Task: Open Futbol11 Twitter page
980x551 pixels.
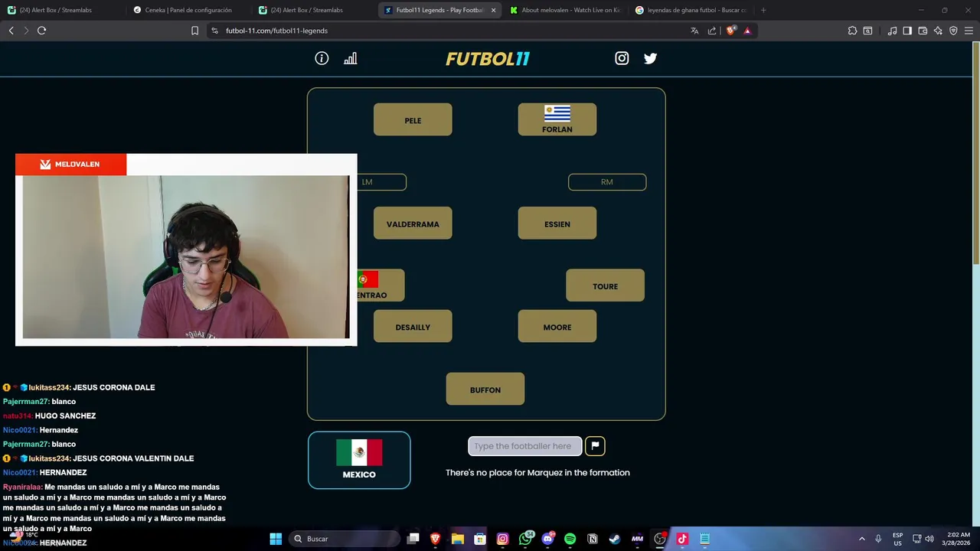Action: pos(650,58)
